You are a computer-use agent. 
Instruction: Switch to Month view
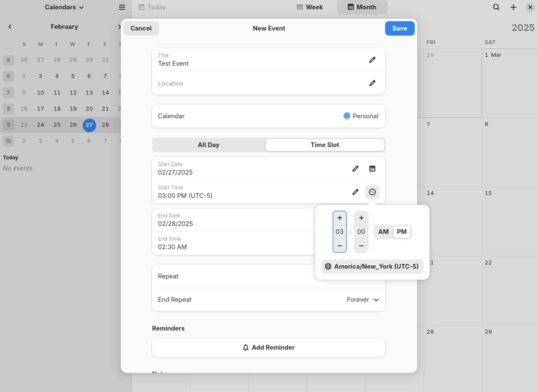click(x=362, y=7)
